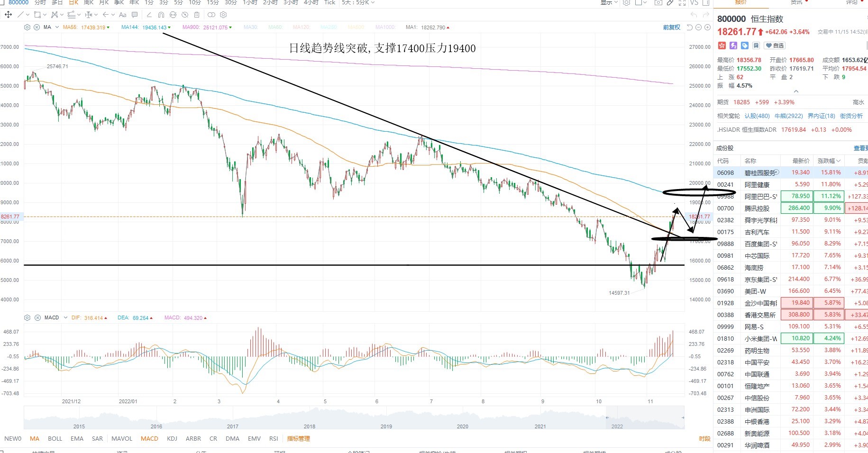Select the KDJ indicator tab
The width and height of the screenshot is (868, 453).
[x=172, y=438]
